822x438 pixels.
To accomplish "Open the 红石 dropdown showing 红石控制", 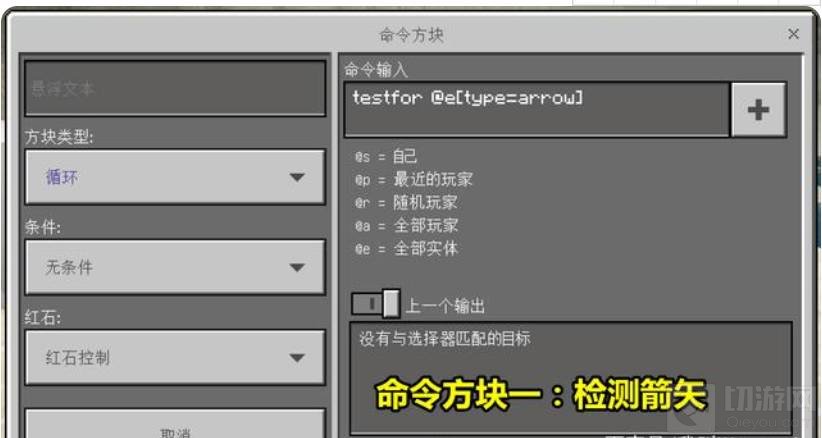I will tap(175, 357).
